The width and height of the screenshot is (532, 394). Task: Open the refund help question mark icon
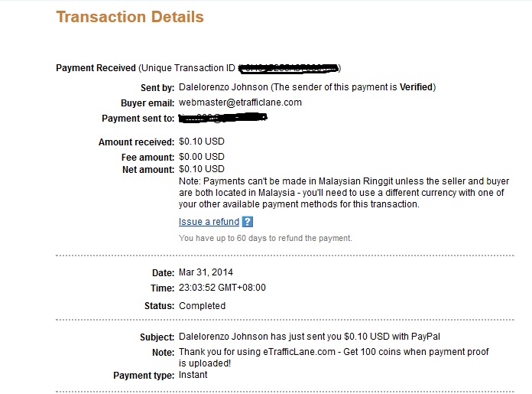(248, 222)
